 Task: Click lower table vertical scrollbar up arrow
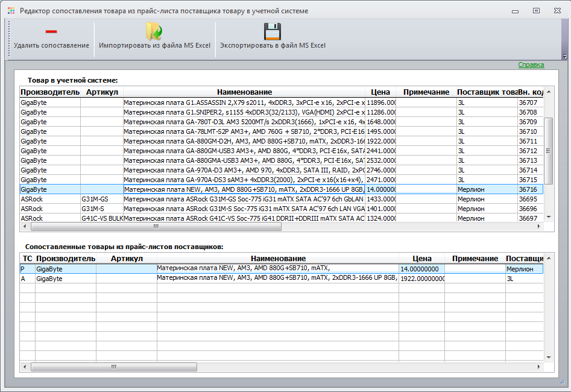(549, 258)
